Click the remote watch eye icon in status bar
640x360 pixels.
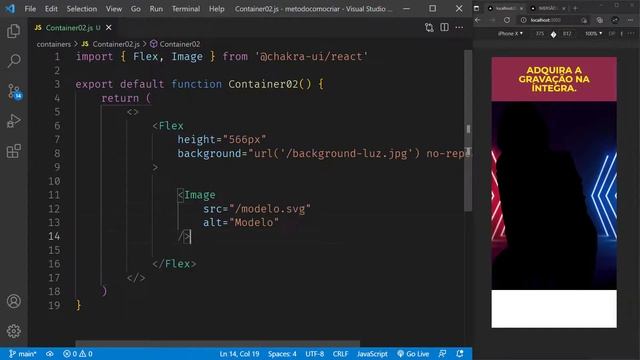click(50, 354)
